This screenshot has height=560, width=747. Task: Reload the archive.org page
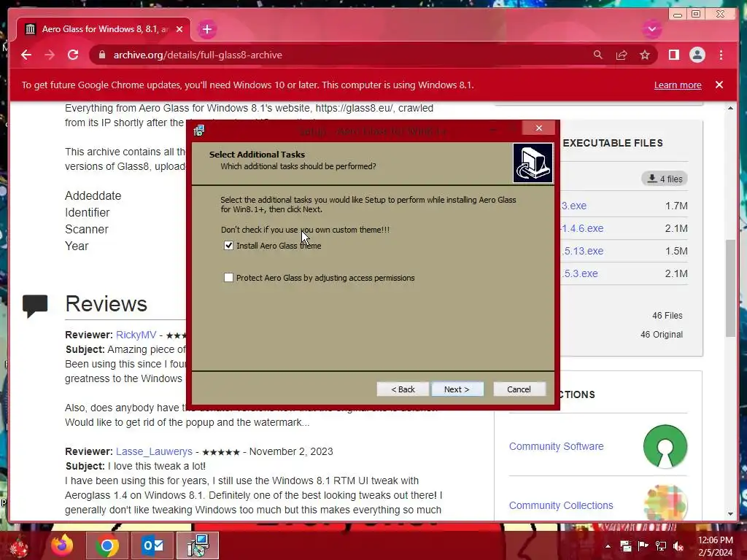pyautogui.click(x=73, y=55)
